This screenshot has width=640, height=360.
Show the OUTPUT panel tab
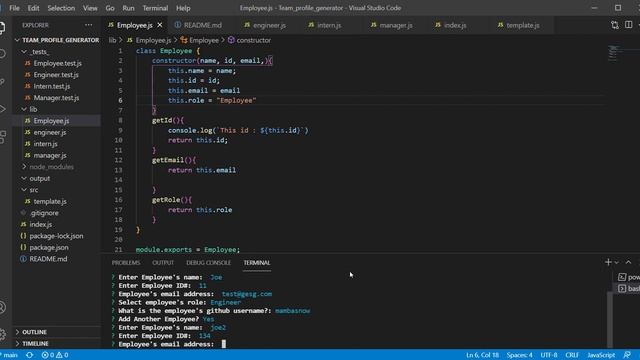coord(163,263)
